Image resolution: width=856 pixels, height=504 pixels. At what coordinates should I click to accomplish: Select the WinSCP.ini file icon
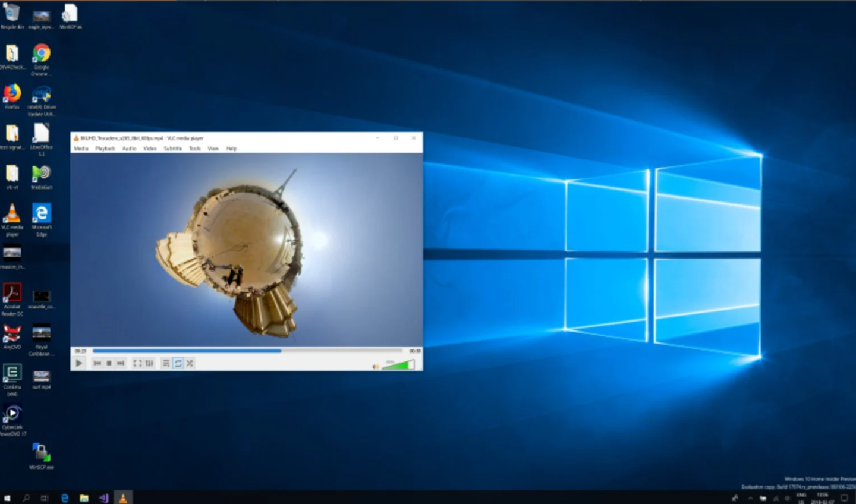click(x=70, y=17)
